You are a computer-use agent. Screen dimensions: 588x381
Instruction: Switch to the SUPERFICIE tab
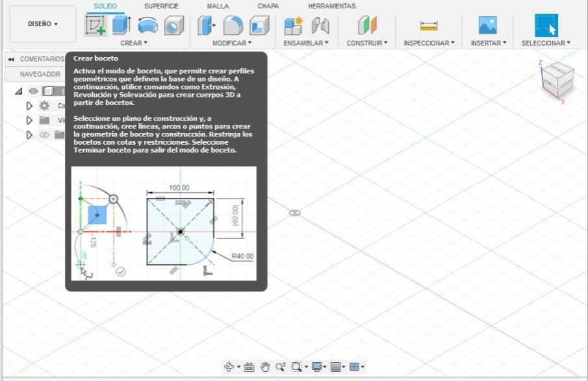click(161, 6)
